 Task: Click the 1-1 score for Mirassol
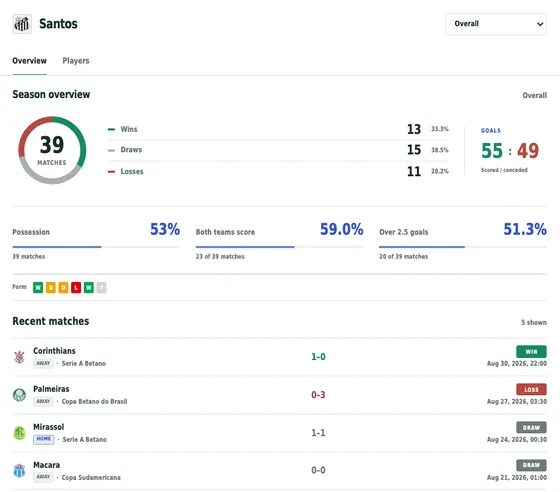click(x=318, y=433)
